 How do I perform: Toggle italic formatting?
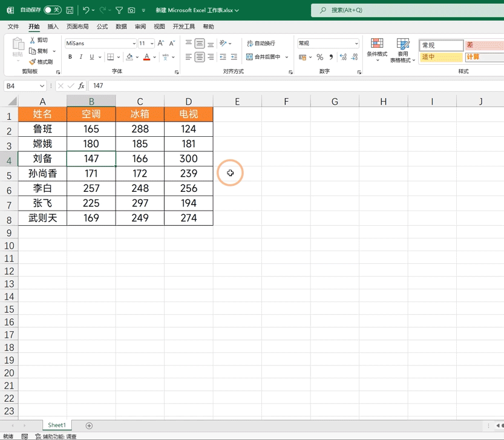(x=80, y=57)
